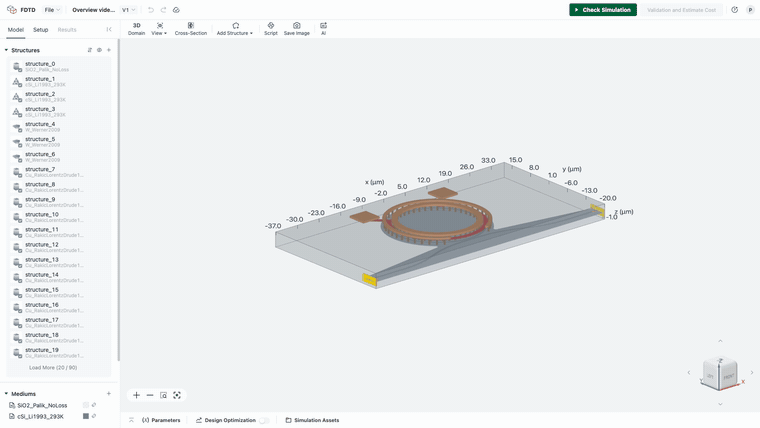760x428 pixels.
Task: Click link icon for cSi_Li1993_293K
Action: pyautogui.click(x=94, y=416)
